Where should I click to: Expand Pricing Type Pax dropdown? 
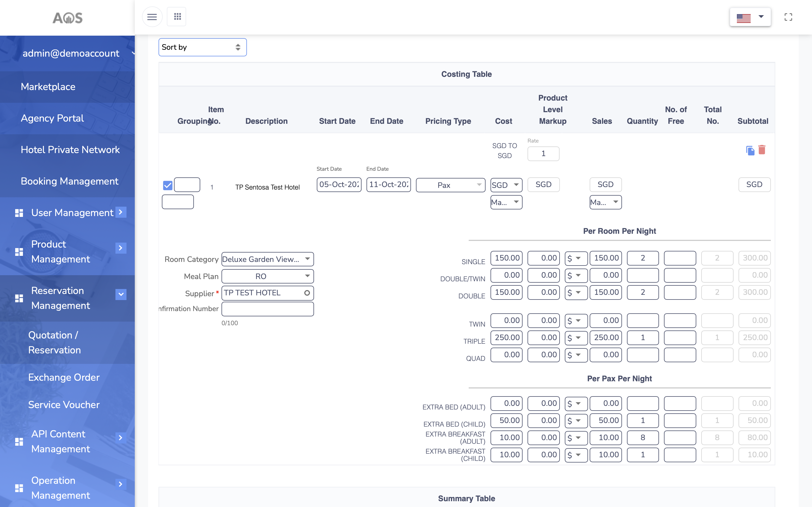pos(450,185)
